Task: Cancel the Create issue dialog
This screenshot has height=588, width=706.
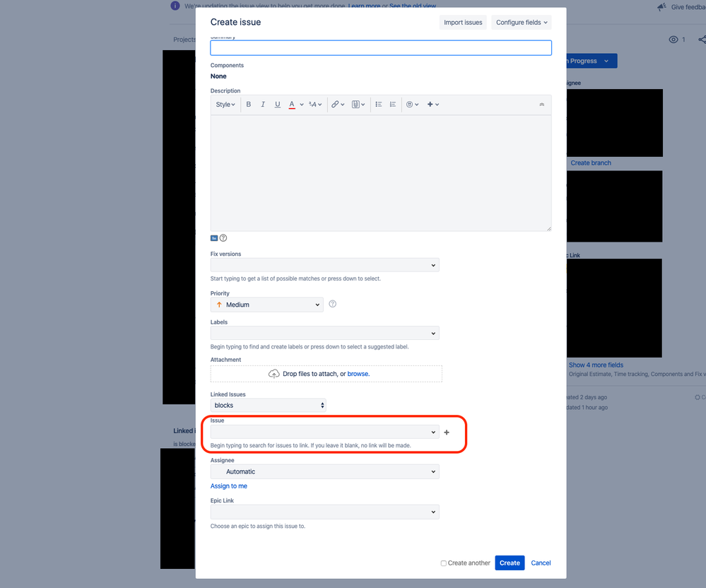Action: point(541,563)
